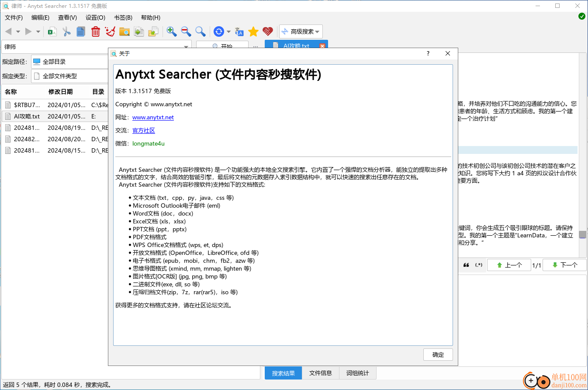Click the preview pane vertical scrollbar thumb

tap(582, 234)
